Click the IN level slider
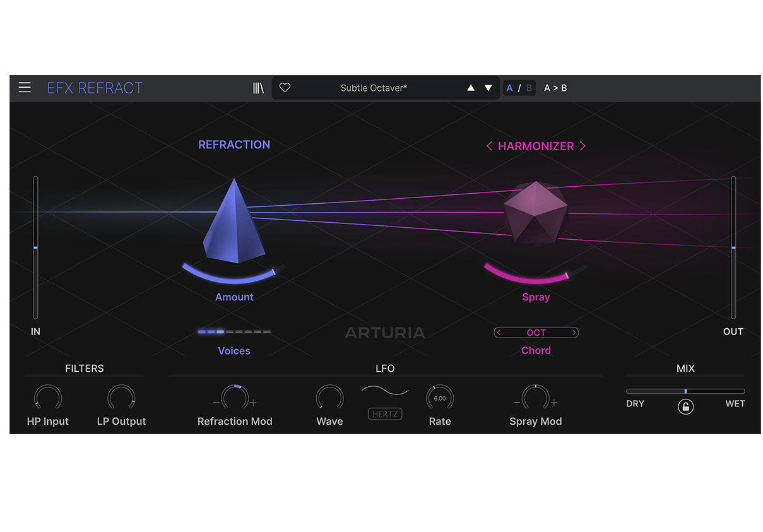763x532 pixels. point(35,247)
